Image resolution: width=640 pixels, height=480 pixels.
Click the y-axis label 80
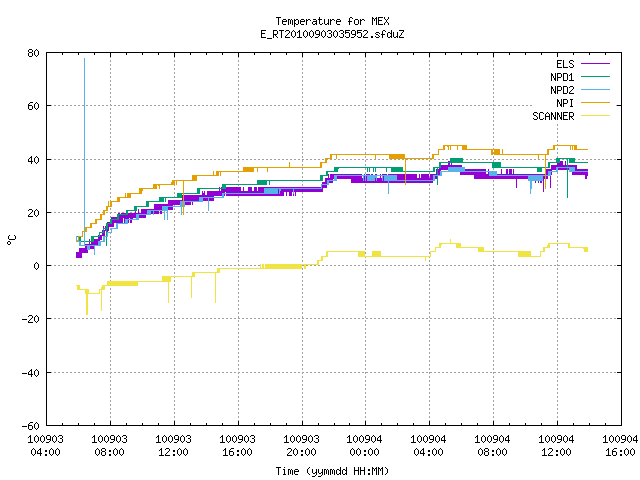click(33, 53)
